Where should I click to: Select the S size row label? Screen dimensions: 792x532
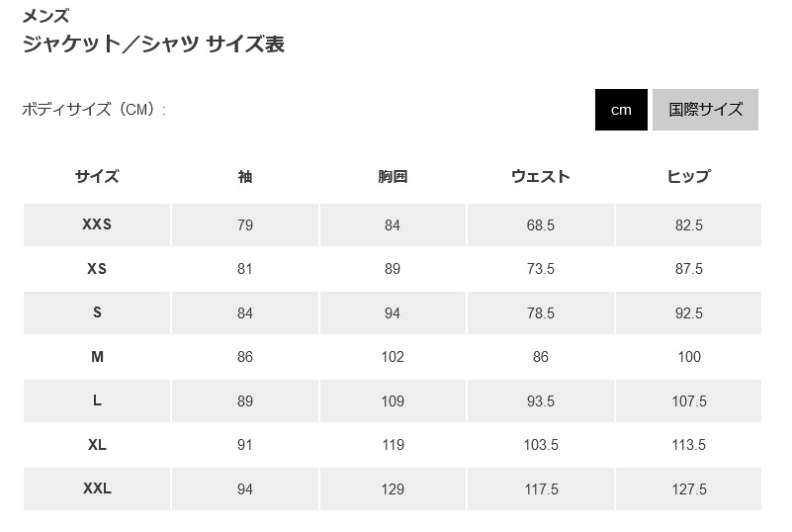pos(97,312)
